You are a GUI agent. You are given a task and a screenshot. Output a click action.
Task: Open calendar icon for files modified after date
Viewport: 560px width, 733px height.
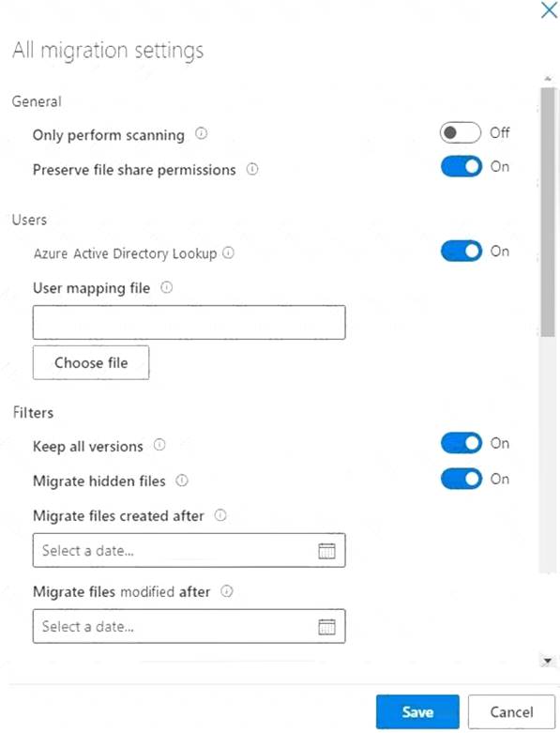(x=326, y=626)
